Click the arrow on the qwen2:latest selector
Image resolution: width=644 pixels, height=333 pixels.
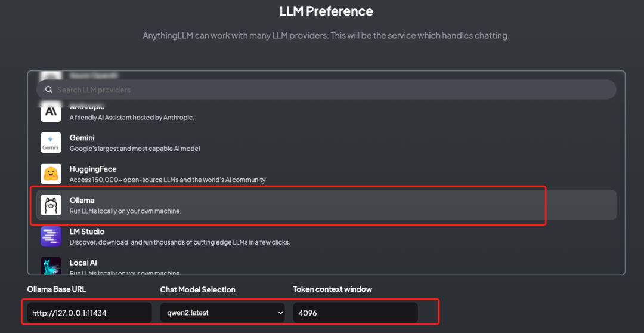(x=280, y=313)
